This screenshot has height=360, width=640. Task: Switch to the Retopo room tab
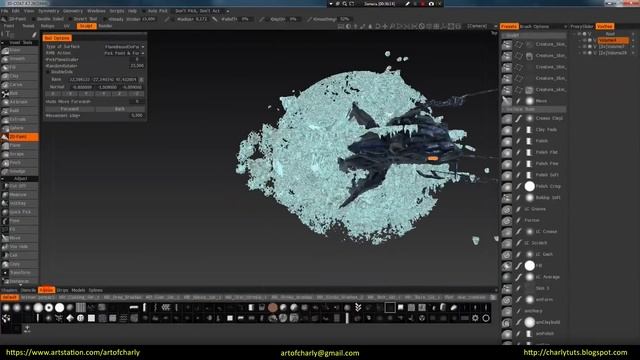(47, 26)
